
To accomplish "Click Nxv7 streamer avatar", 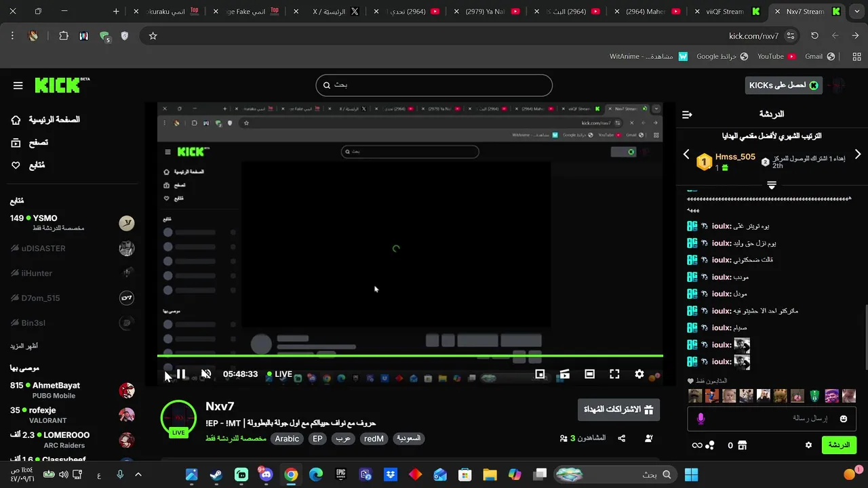I will click(x=178, y=419).
